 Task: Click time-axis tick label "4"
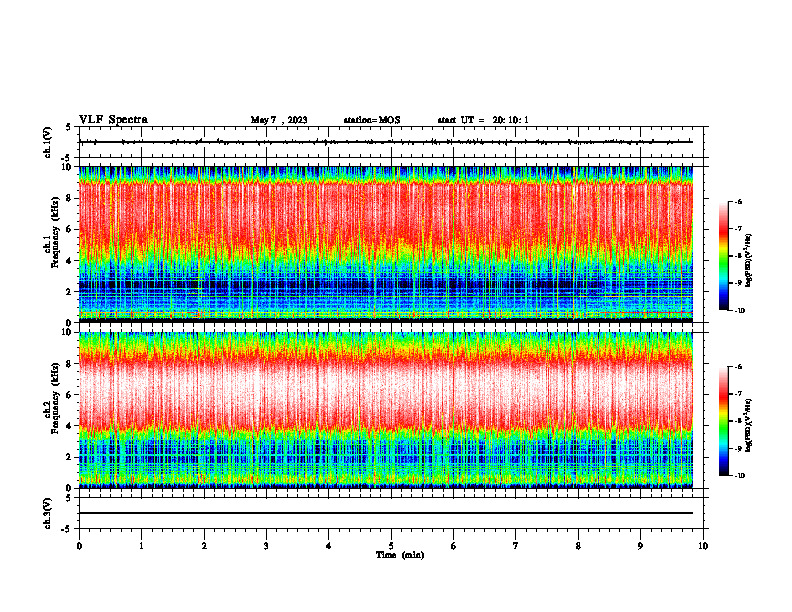(x=329, y=546)
